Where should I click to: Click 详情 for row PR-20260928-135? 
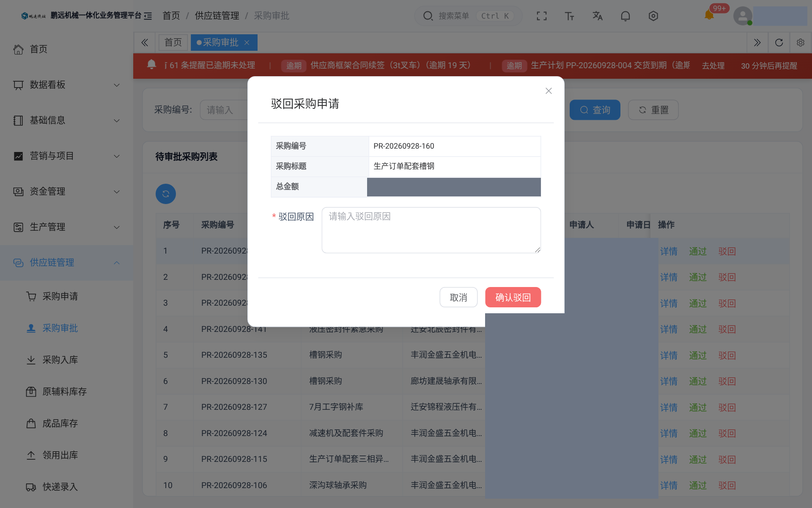coord(669,355)
